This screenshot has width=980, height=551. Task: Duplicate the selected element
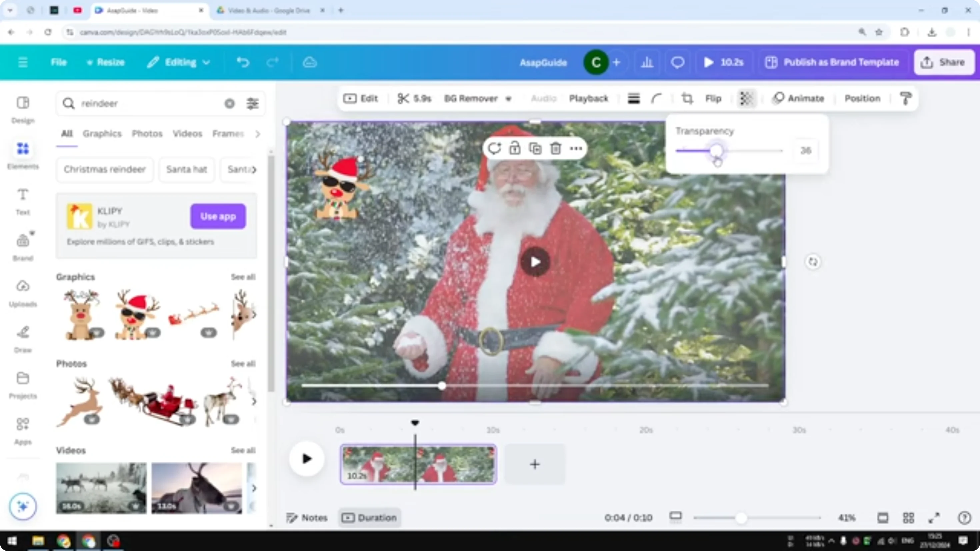535,148
